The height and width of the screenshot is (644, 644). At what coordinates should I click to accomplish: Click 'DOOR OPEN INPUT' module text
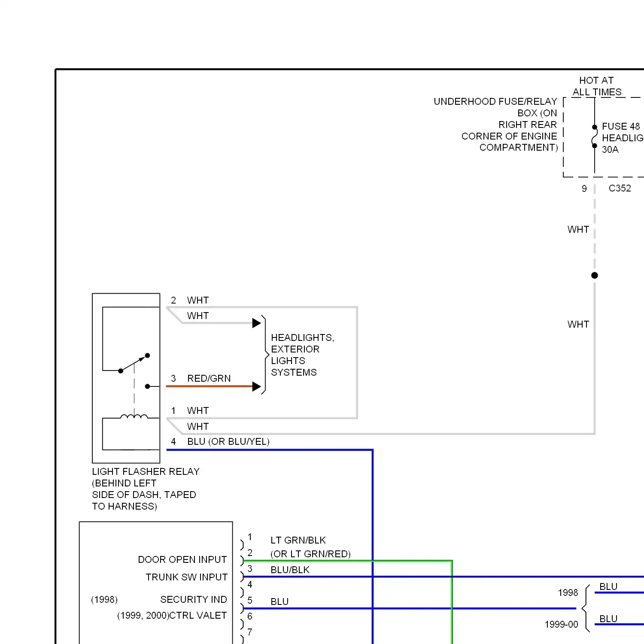[x=182, y=559]
